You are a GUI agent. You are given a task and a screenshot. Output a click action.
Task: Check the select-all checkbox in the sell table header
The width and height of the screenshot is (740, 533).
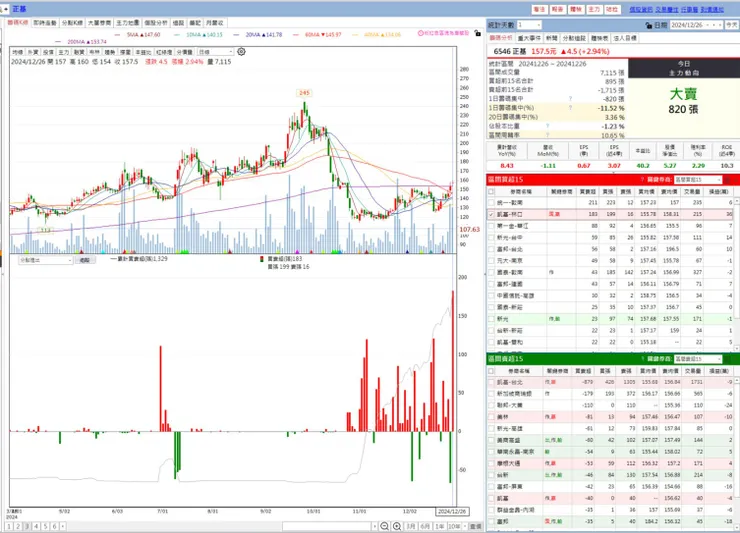pos(491,371)
